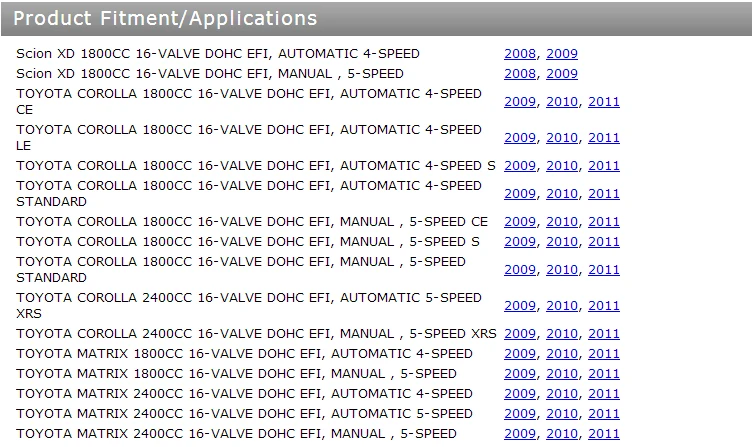Open 2011 for Corolla 1800CC Manual 5-Speed STANDARD

604,270
